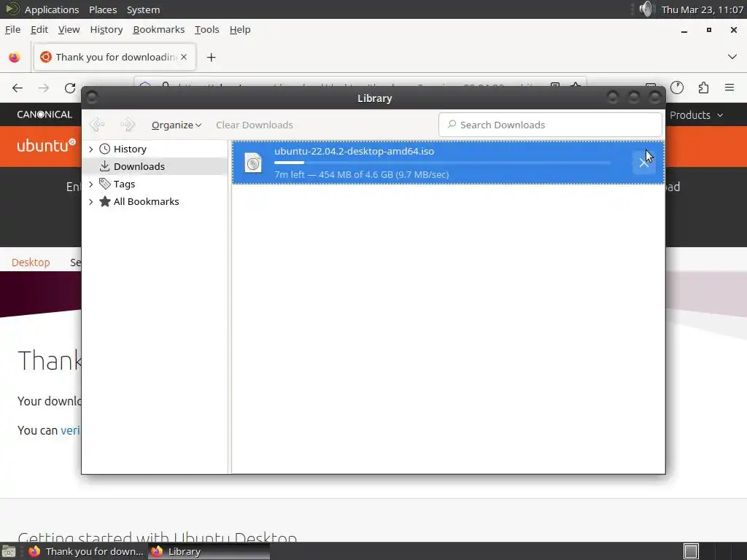
Task: Go forward one page in Firefox
Action: tap(44, 87)
